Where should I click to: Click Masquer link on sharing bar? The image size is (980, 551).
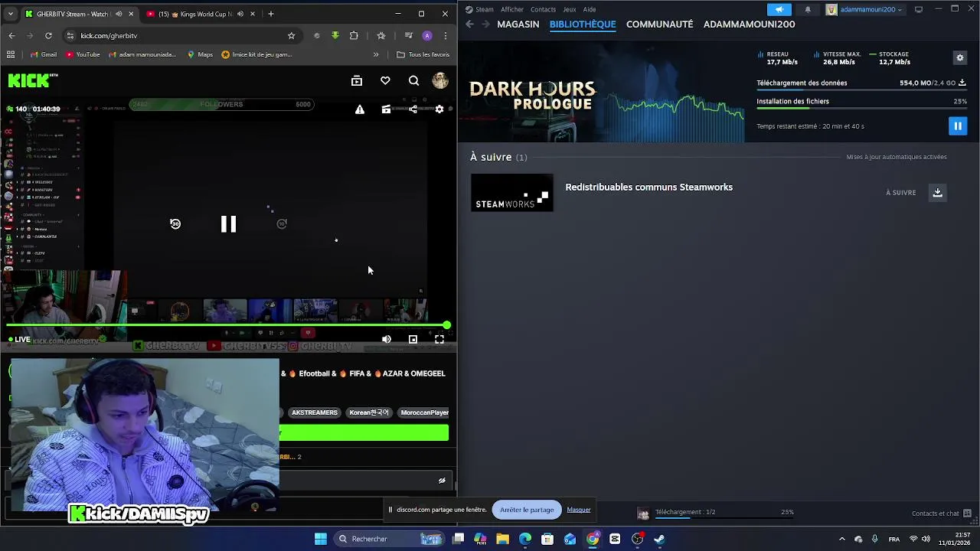click(579, 510)
